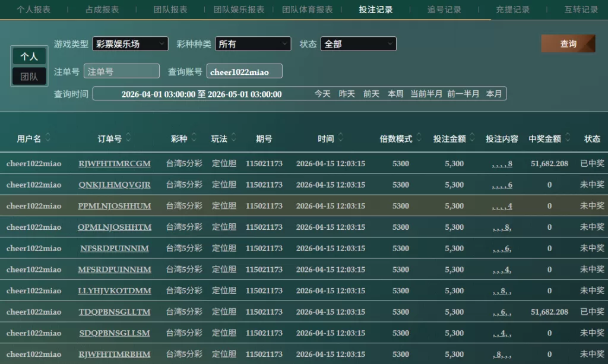Click sort arrows beside 中奖金额
The width and height of the screenshot is (608, 364).
(x=568, y=138)
